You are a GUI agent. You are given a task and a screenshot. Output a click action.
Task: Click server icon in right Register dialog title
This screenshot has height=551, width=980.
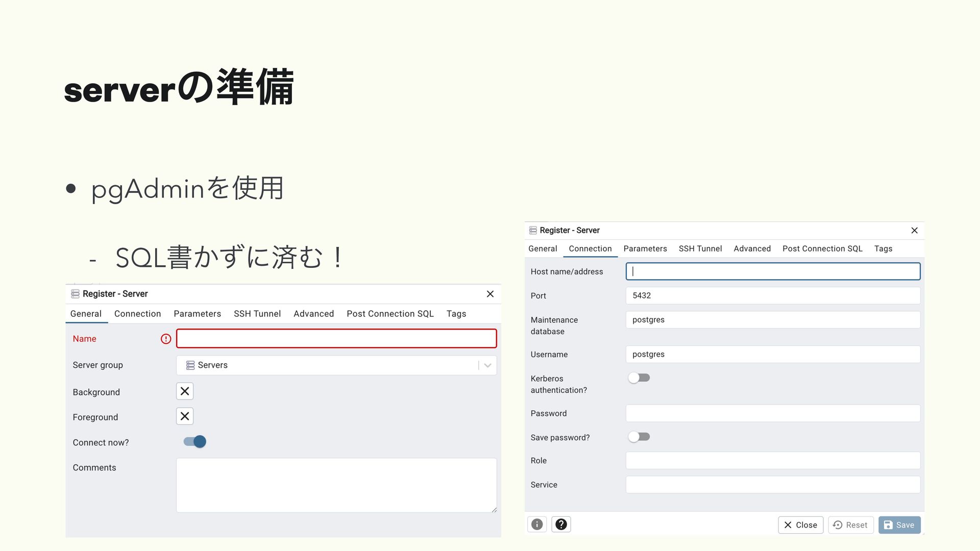pos(533,231)
